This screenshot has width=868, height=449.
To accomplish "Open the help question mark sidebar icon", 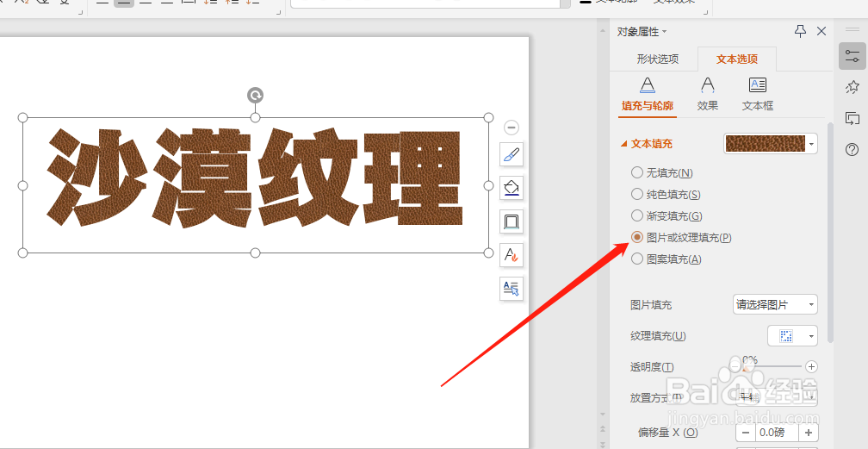I will coord(852,149).
